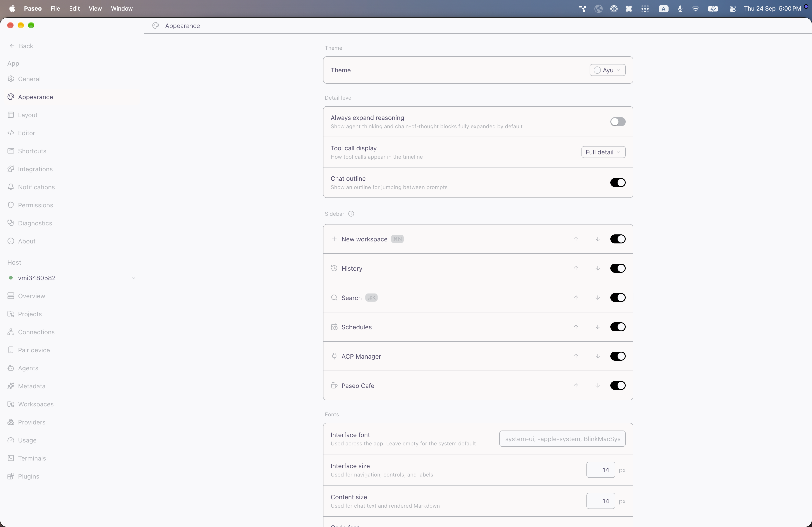Open the Layout settings icon
This screenshot has width=812, height=527.
[11, 115]
